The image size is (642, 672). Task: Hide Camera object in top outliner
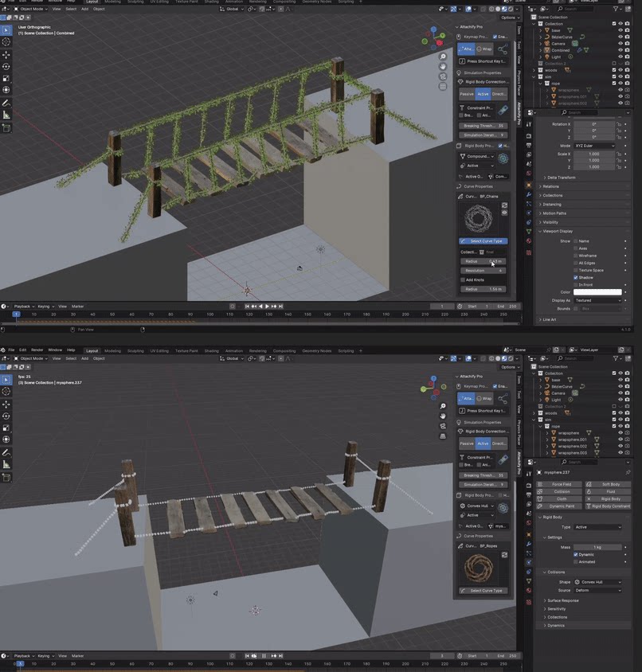pyautogui.click(x=620, y=43)
